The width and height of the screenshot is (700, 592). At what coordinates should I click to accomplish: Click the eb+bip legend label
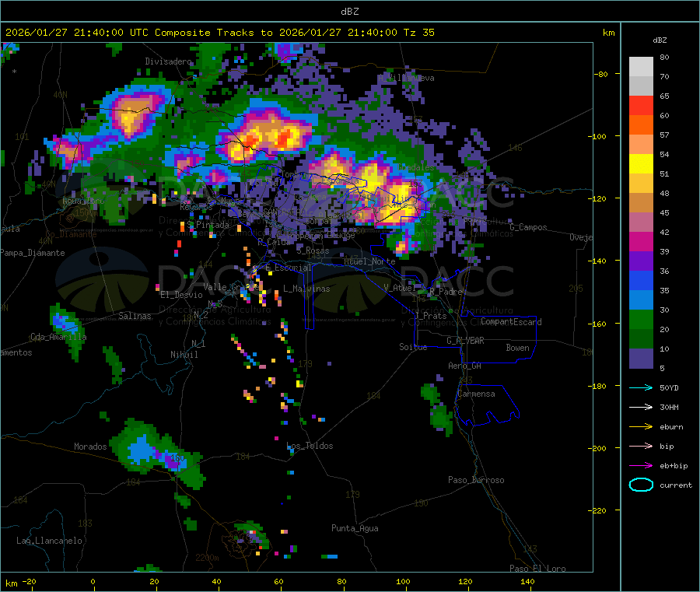pyautogui.click(x=674, y=466)
